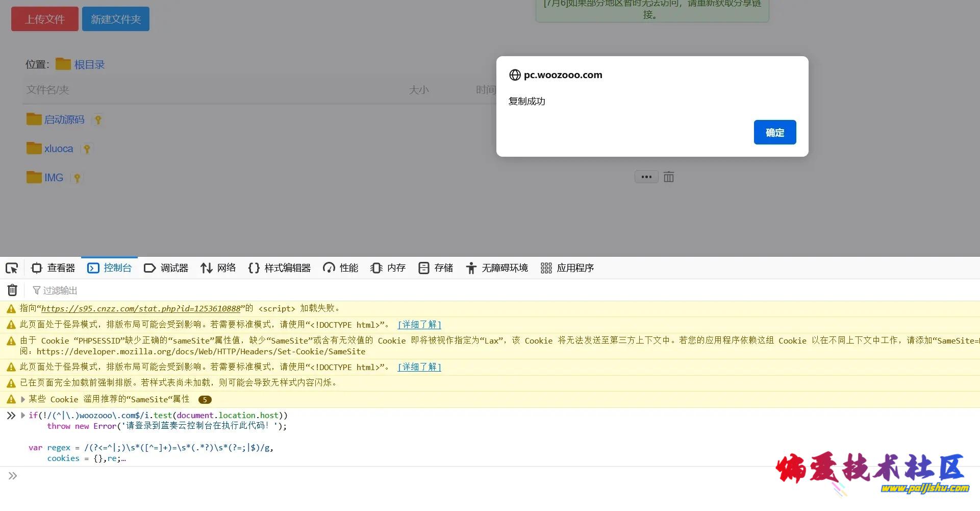980x511 pixels.
Task: Click the pc.woozooo.com dialog title
Action: pyautogui.click(x=563, y=75)
